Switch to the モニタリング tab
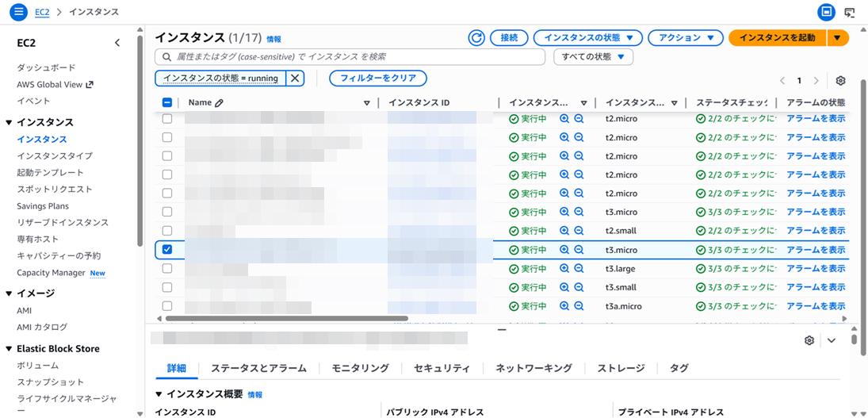 [360, 368]
